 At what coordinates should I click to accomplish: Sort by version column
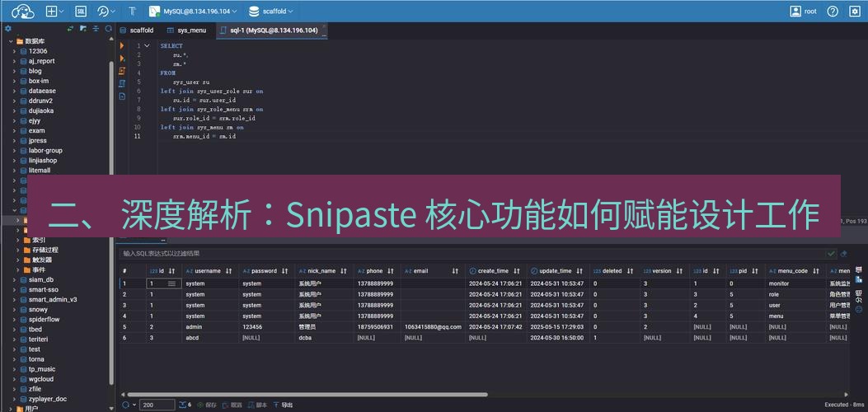pyautogui.click(x=678, y=271)
